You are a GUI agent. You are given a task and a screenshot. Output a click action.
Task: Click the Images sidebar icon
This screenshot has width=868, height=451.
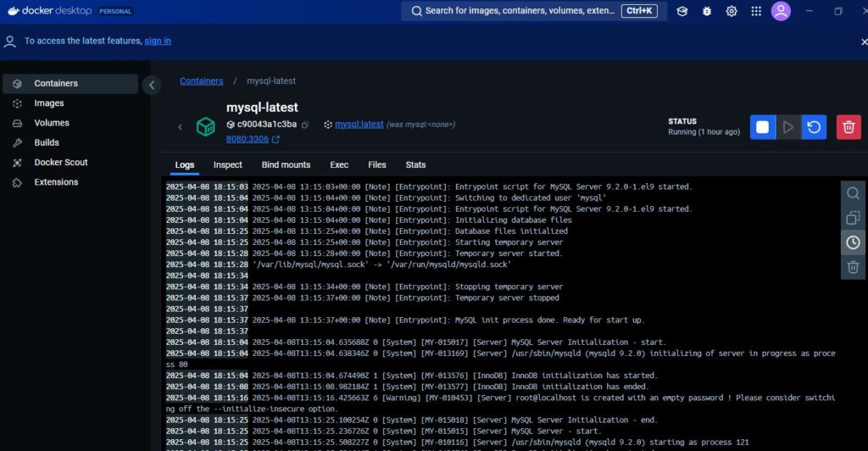pos(17,103)
